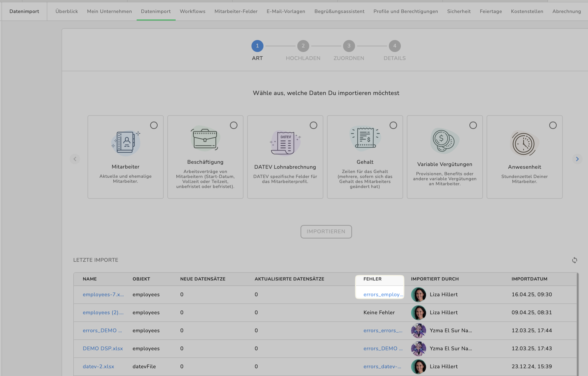This screenshot has height=376, width=588.
Task: Click Liza Hillert's avatar in first row
Action: [418, 294]
